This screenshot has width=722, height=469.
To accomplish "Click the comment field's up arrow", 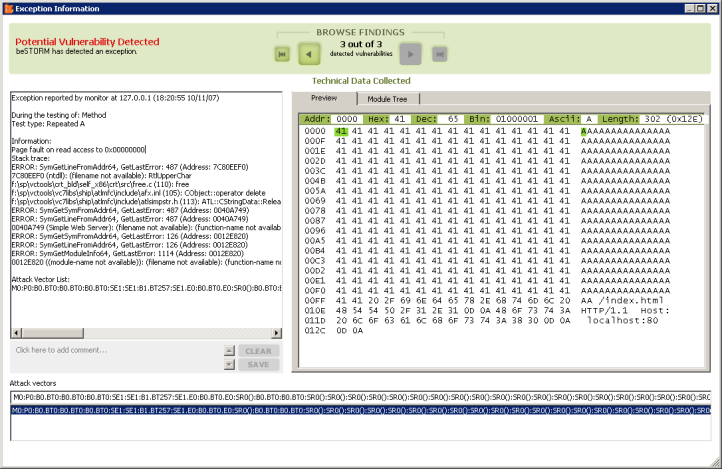I will click(229, 351).
